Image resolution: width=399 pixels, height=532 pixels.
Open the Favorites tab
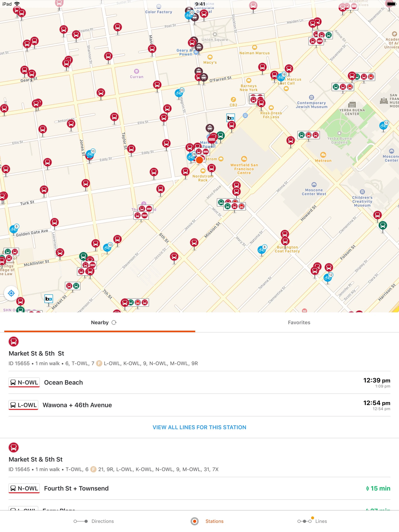(299, 323)
